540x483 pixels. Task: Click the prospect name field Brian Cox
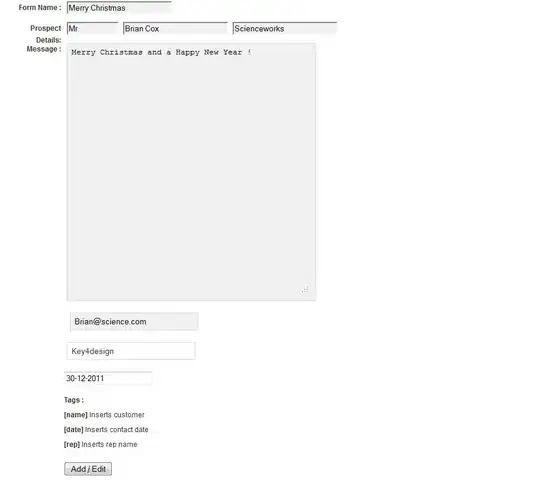(175, 28)
